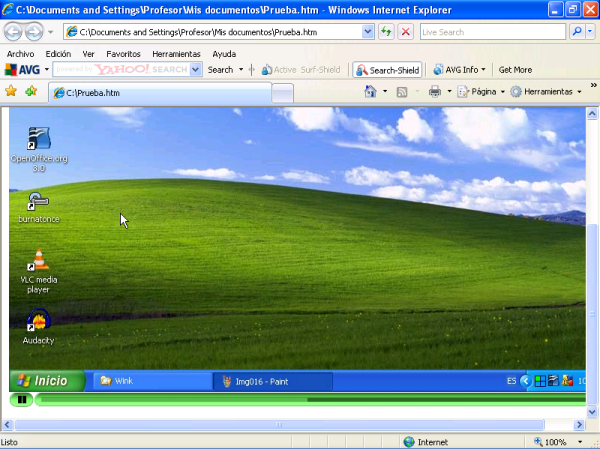600x449 pixels.
Task: Click the green video progress bar
Action: click(300, 400)
